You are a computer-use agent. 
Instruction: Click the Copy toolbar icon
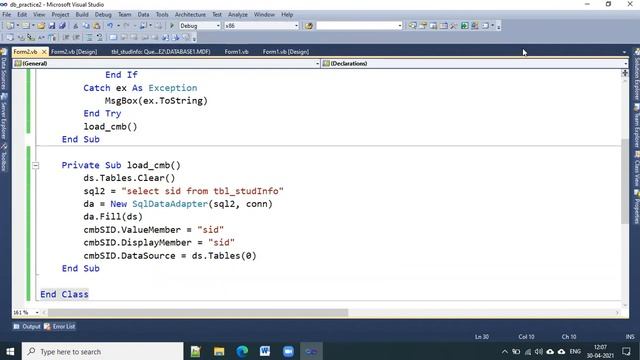point(86,26)
